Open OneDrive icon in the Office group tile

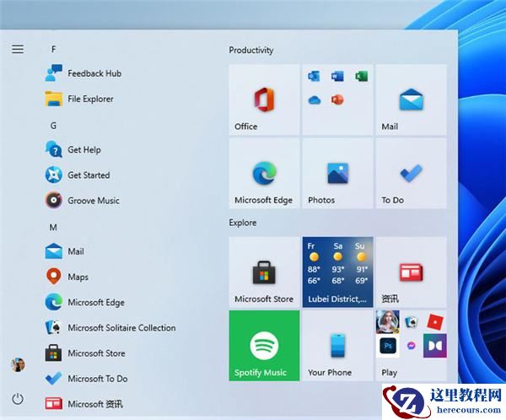pyautogui.click(x=314, y=100)
